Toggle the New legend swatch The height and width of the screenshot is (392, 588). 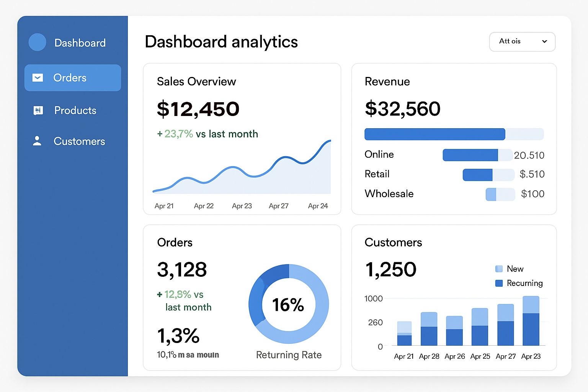pyautogui.click(x=499, y=269)
